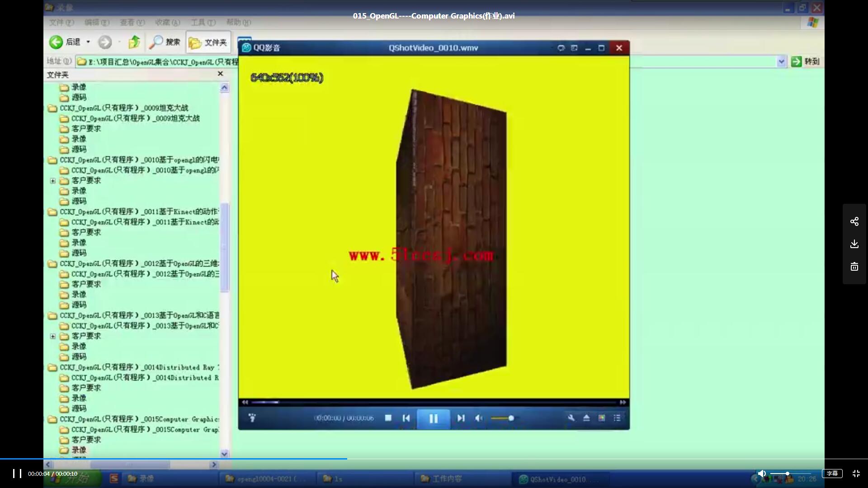
Task: Pause playback in QQ影音 player
Action: (x=433, y=418)
